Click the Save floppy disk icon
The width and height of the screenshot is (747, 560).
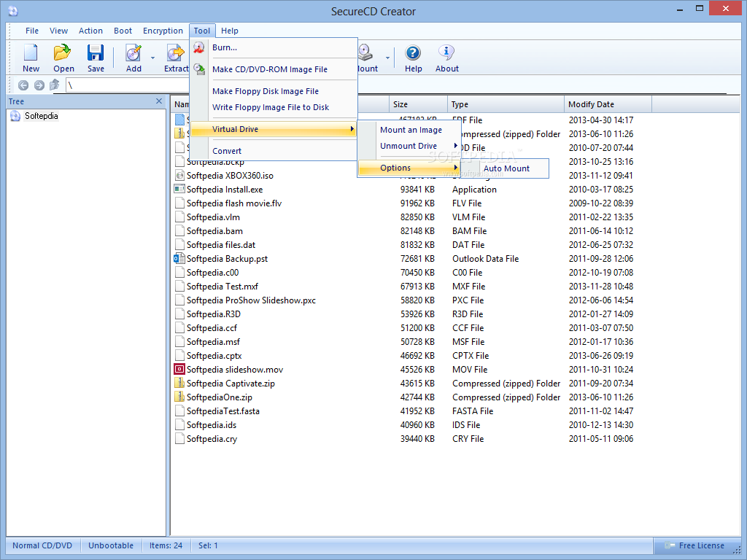[96, 52]
